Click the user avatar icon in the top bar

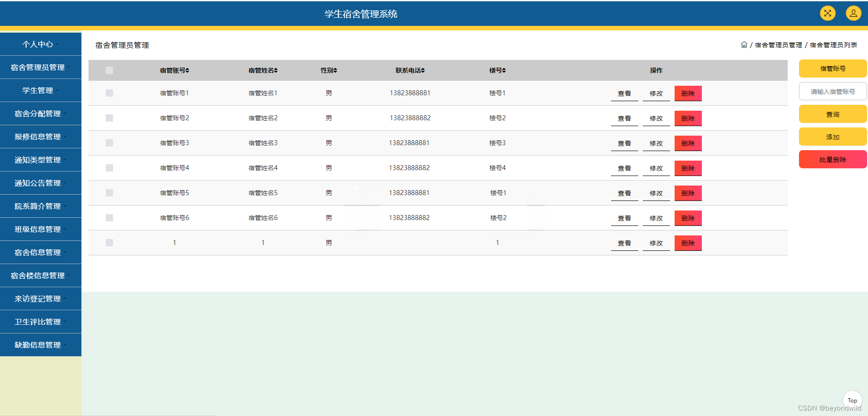pyautogui.click(x=853, y=13)
